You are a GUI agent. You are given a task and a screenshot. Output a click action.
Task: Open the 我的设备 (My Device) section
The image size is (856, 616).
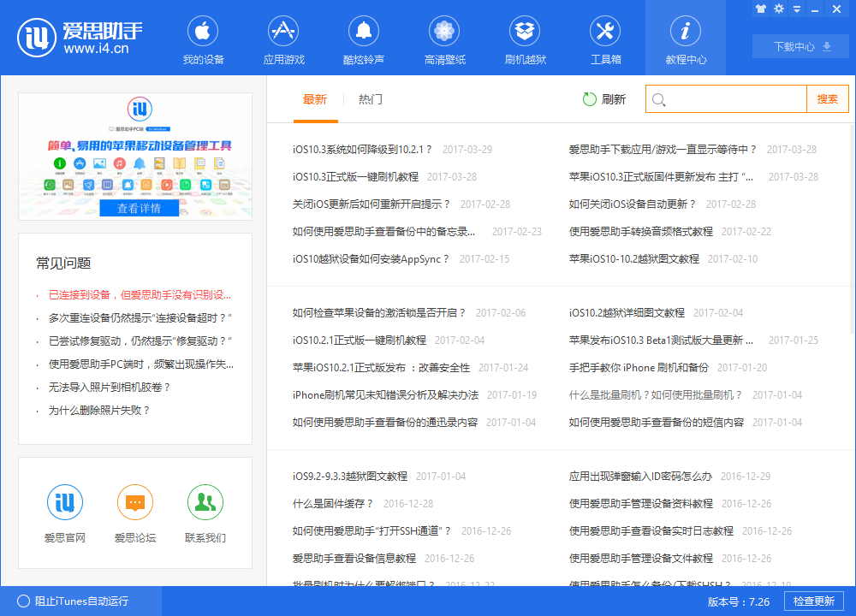point(203,39)
